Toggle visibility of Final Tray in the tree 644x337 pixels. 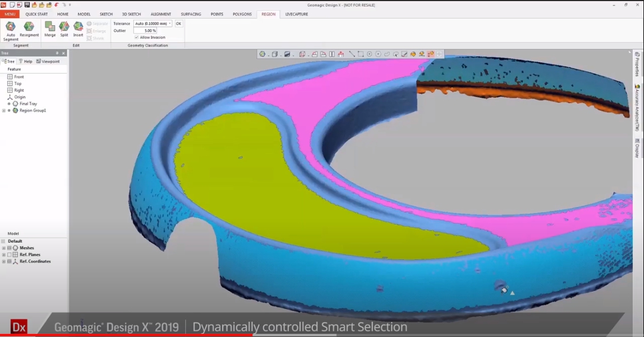(x=8, y=104)
